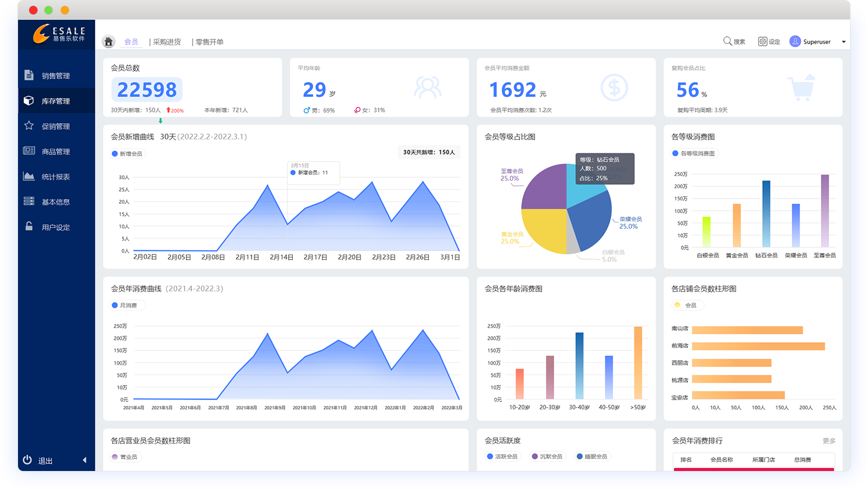Open 销售管理 in the sidebar

(56, 75)
